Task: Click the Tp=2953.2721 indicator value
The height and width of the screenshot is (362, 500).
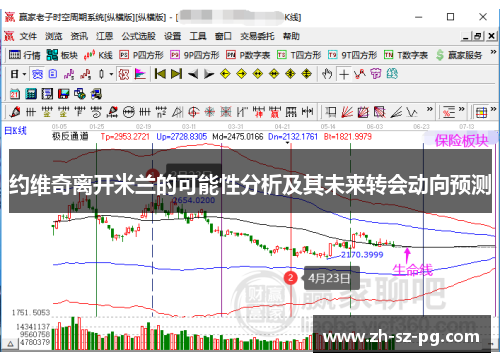Action: [125, 136]
